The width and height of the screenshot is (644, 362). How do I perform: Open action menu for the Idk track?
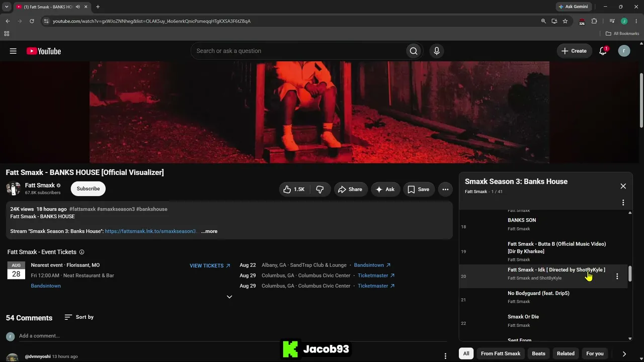[617, 277]
